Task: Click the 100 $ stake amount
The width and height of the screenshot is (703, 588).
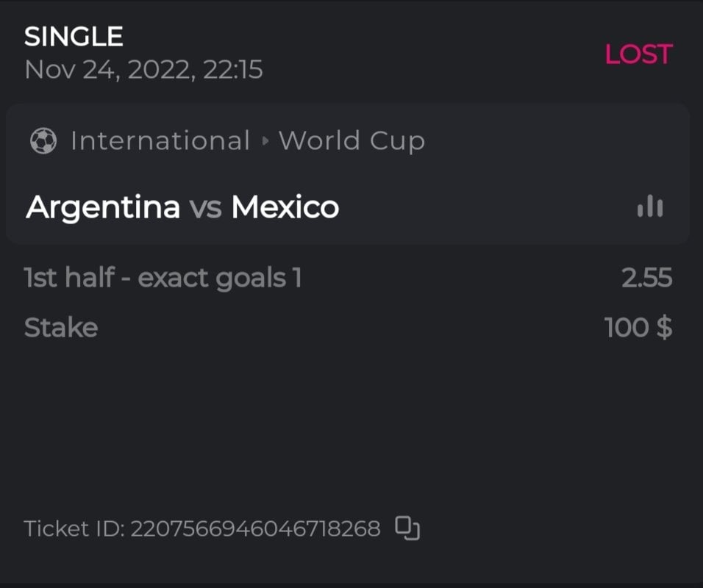Action: [x=638, y=327]
